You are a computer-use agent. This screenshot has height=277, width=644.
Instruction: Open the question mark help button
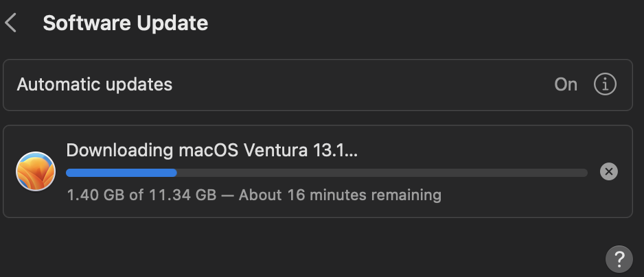click(619, 259)
